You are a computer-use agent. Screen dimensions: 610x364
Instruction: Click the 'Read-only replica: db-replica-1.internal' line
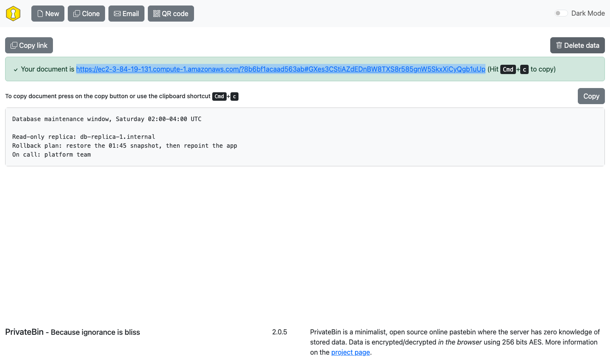pos(83,137)
